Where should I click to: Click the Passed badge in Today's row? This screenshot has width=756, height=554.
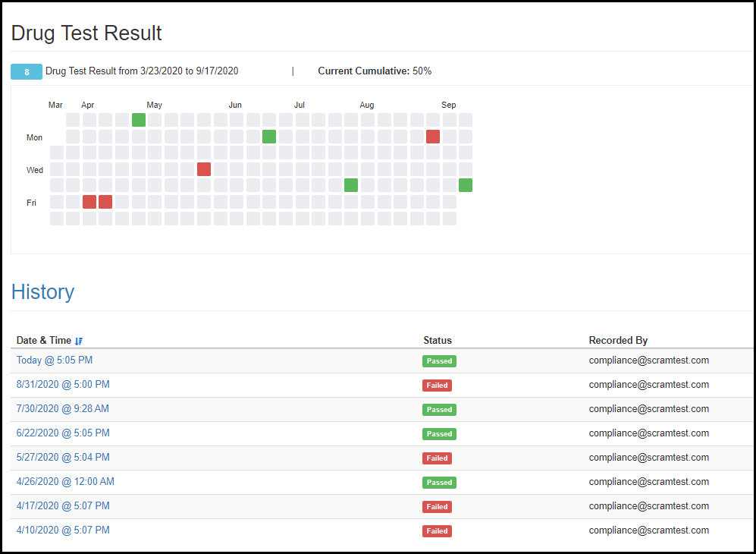(439, 361)
